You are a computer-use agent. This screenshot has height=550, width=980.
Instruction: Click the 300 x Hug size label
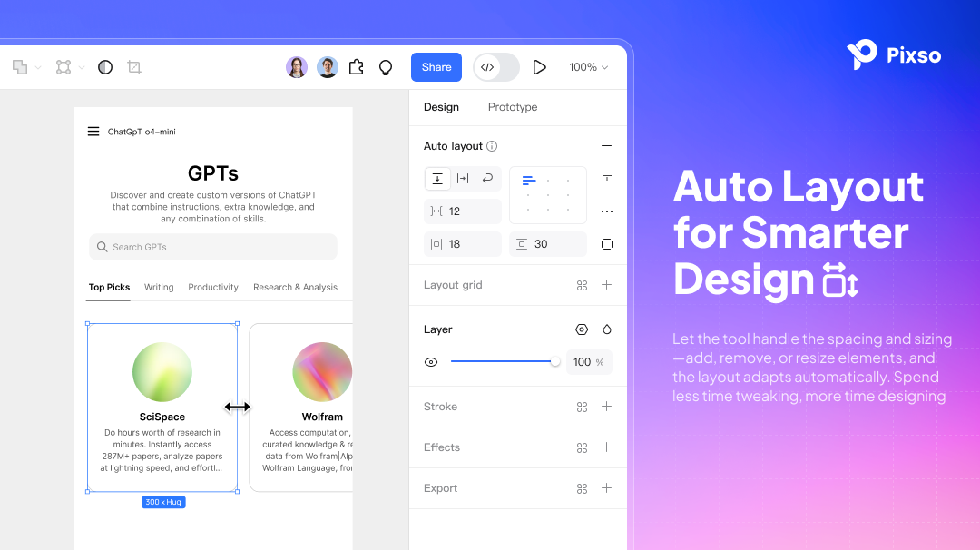[x=163, y=502]
